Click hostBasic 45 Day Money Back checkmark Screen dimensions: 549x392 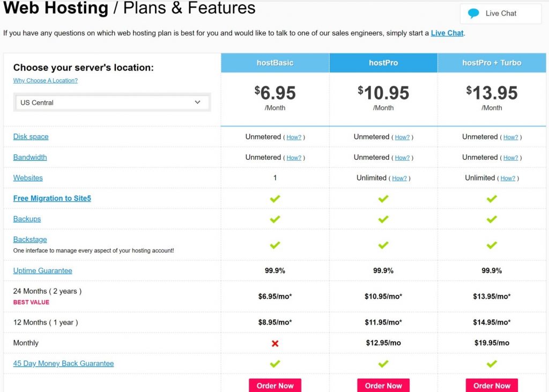click(x=275, y=364)
